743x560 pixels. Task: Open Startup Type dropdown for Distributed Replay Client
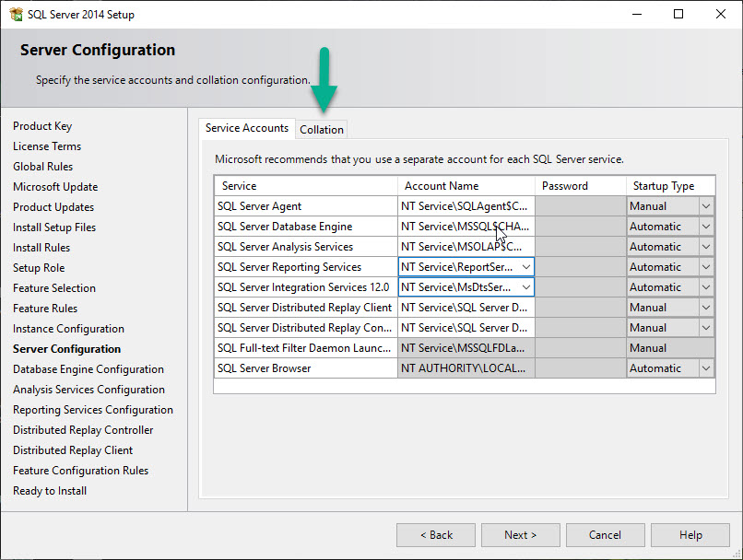[706, 308]
